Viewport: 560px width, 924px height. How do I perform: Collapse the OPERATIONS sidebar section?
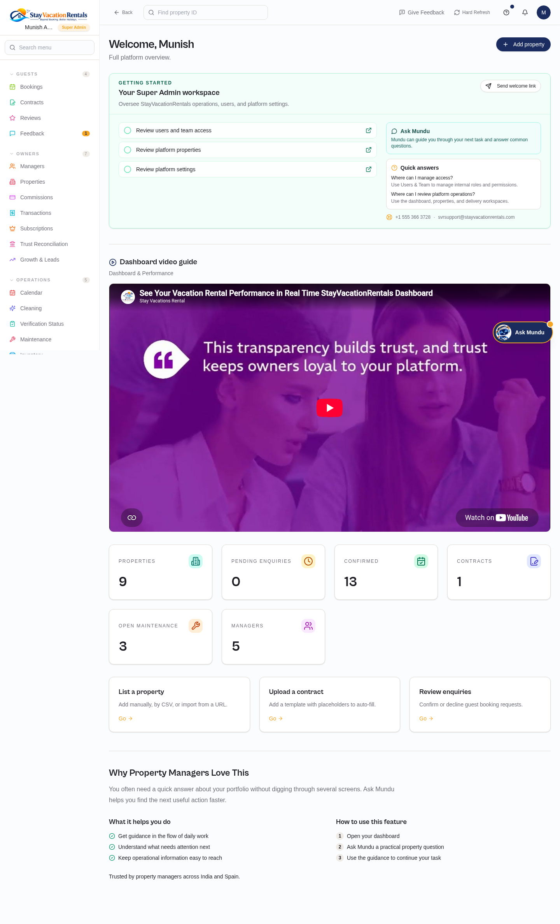[49, 280]
